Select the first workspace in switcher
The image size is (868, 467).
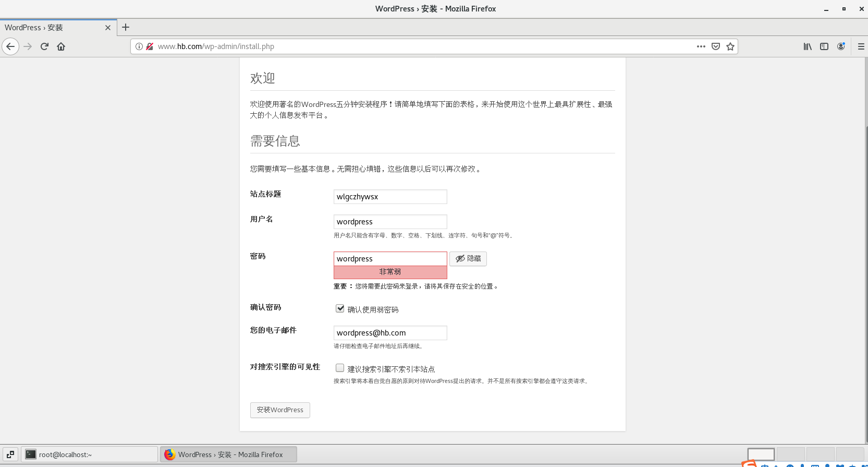[761, 454]
